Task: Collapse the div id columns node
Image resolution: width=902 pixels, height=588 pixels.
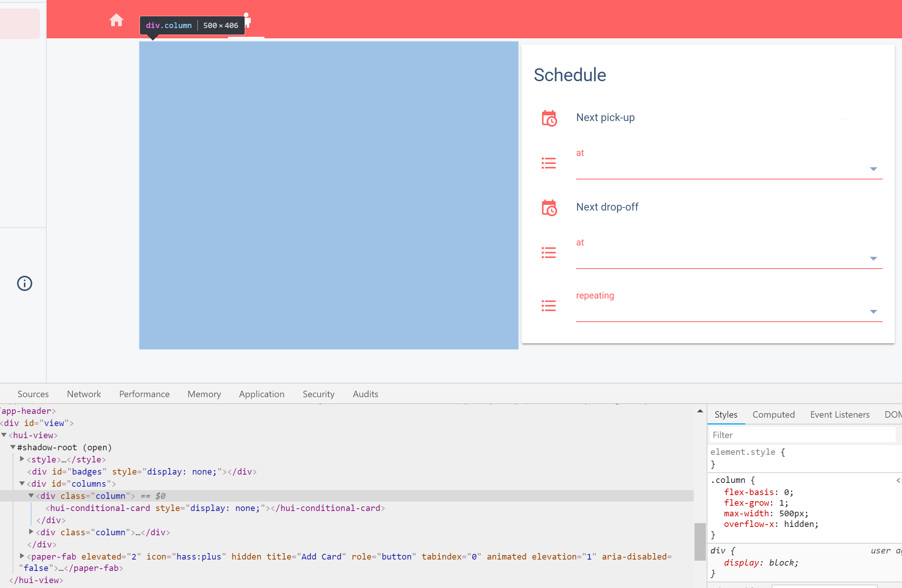Action: point(22,483)
